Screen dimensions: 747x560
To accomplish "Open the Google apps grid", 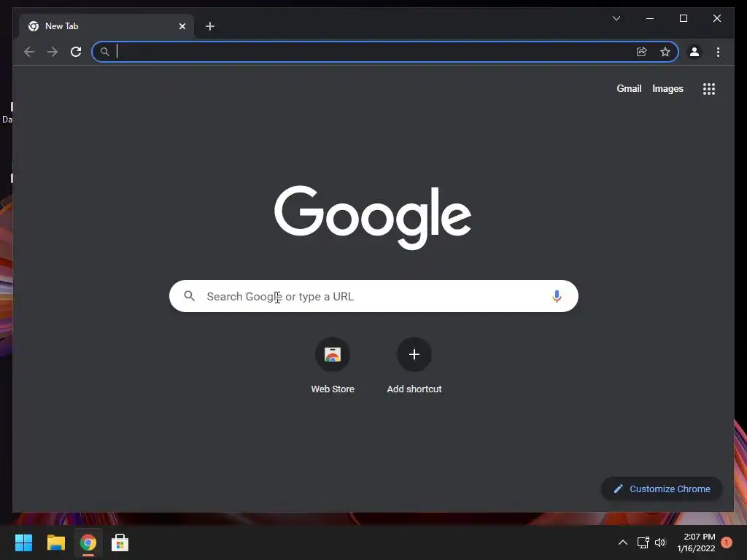I will (x=709, y=88).
